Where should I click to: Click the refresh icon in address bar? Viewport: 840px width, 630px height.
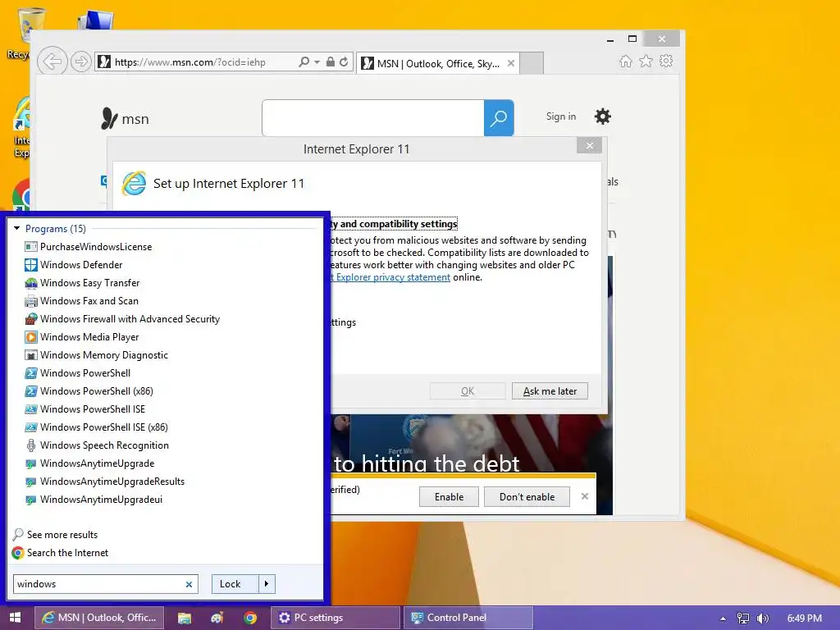(x=344, y=62)
